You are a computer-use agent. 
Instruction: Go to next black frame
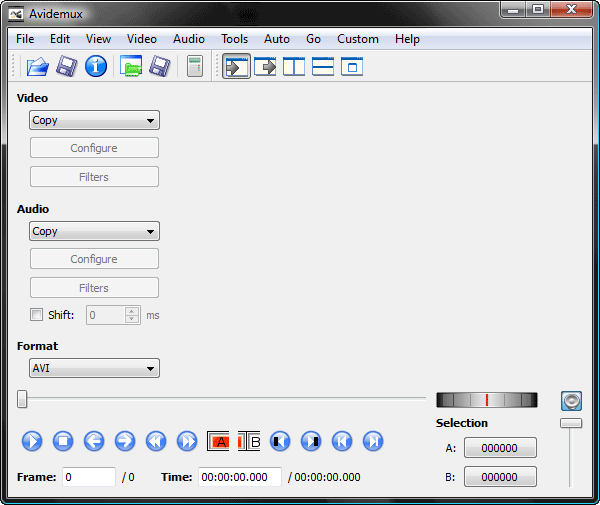coord(311,441)
